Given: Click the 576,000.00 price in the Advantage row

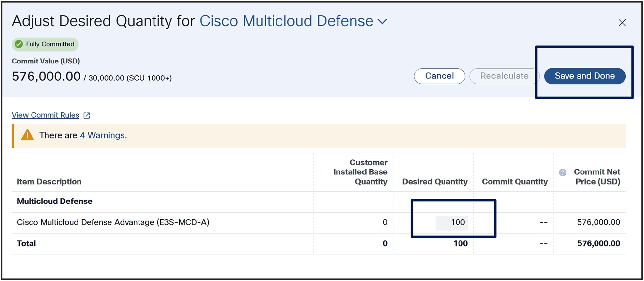Looking at the screenshot, I should click(x=599, y=222).
